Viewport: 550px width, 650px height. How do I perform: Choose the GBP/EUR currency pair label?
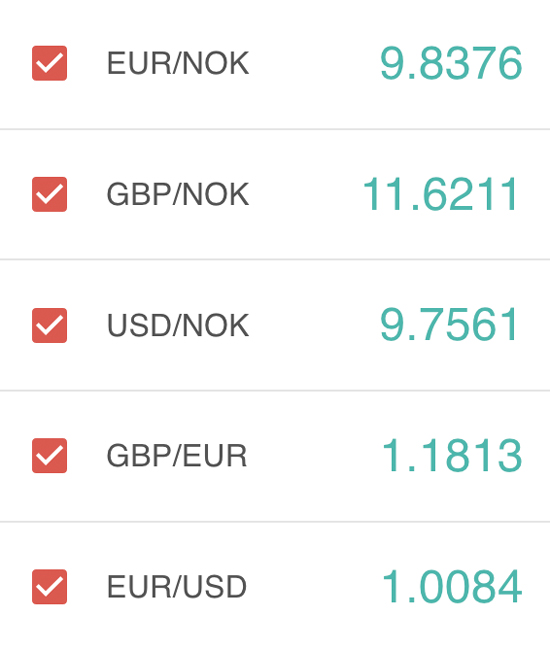click(x=177, y=456)
